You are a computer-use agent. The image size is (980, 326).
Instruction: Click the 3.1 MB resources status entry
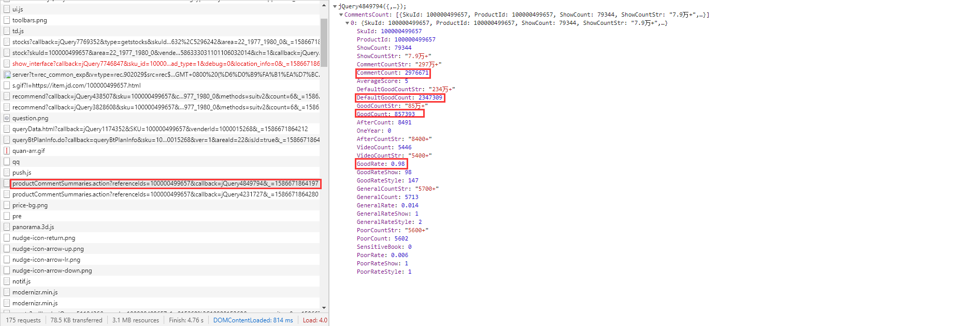[136, 320]
